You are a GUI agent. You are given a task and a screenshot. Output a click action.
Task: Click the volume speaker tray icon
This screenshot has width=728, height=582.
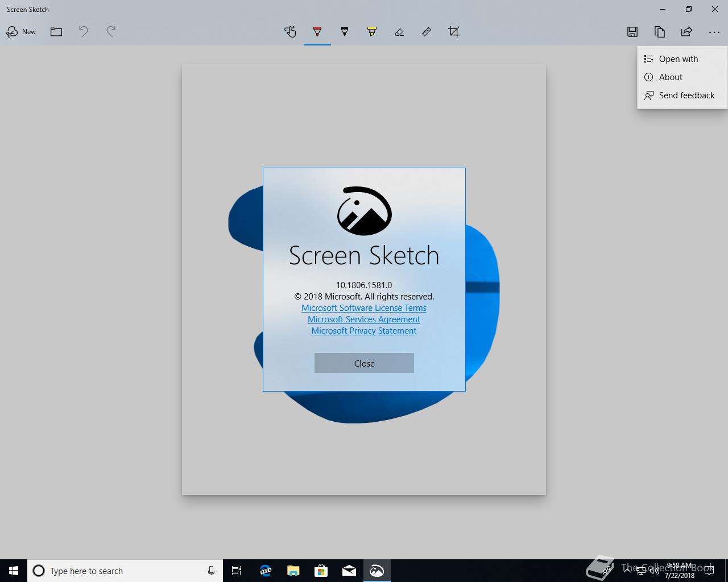point(655,571)
